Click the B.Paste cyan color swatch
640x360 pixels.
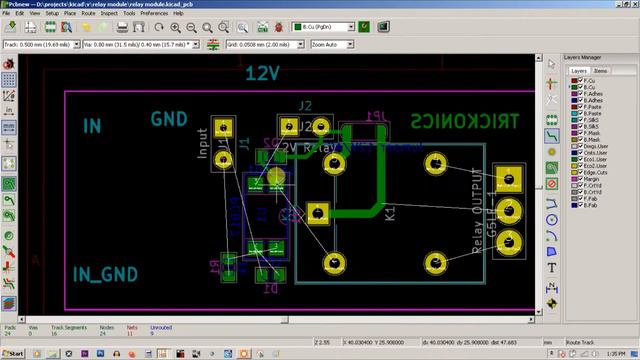pos(574,113)
